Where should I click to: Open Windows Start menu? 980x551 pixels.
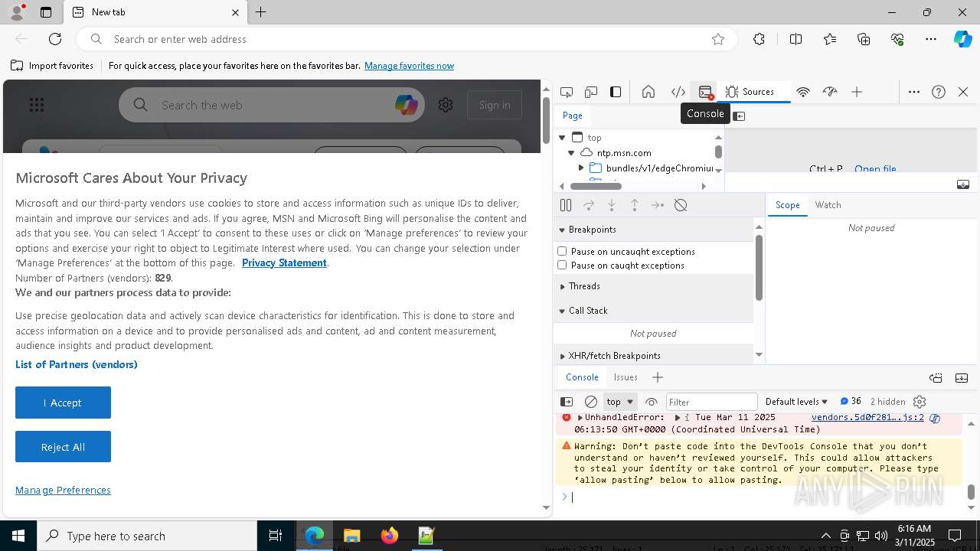[x=18, y=536]
